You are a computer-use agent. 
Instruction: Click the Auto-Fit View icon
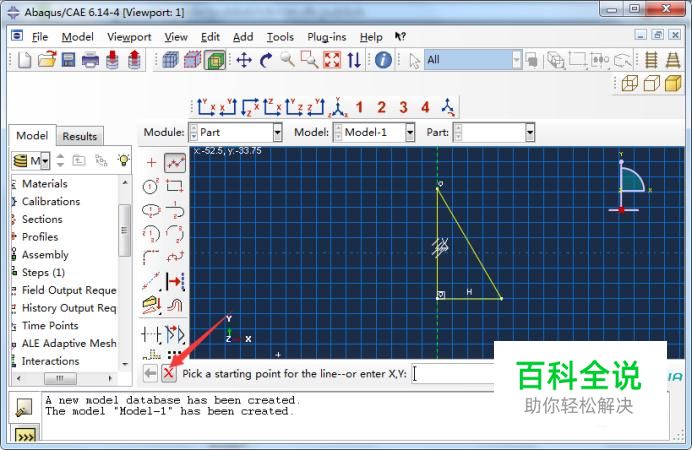pyautogui.click(x=332, y=60)
